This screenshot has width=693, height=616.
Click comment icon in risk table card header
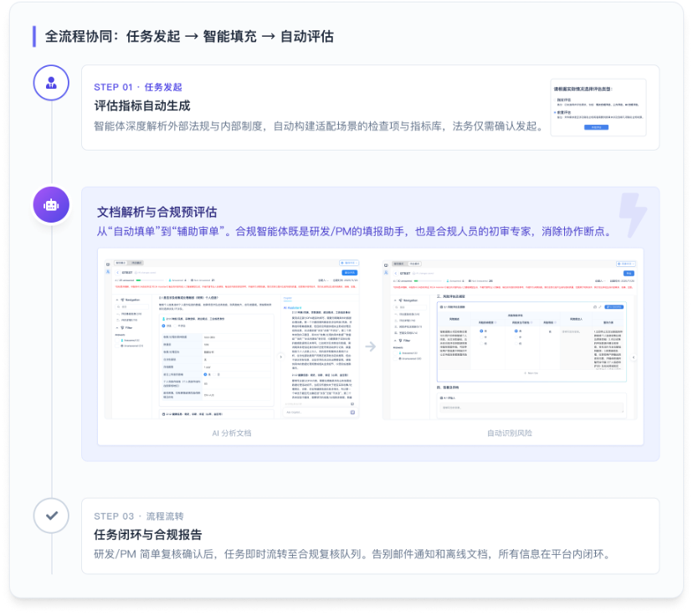pos(595,306)
